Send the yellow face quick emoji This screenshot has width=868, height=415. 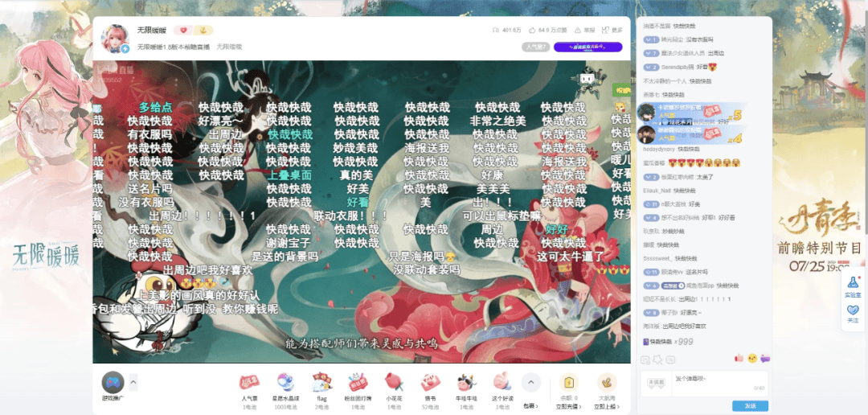click(752, 358)
